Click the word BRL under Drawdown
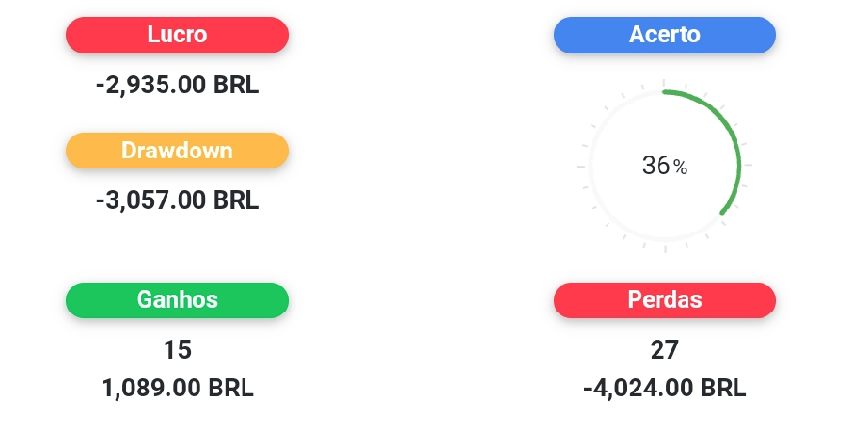This screenshot has width=868, height=432. coord(236,200)
